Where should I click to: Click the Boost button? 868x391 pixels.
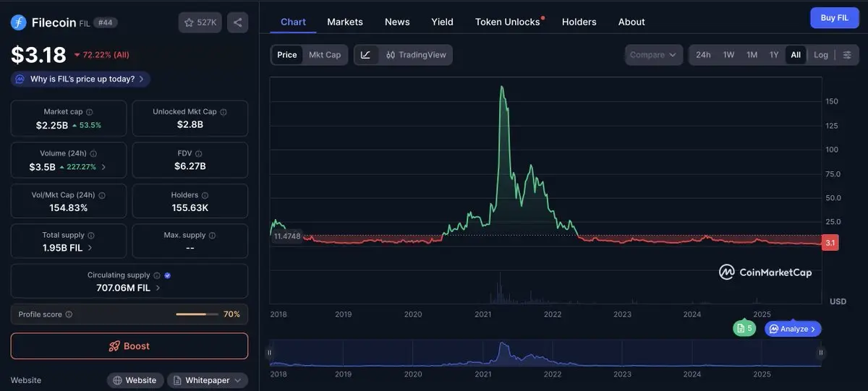pyautogui.click(x=129, y=346)
